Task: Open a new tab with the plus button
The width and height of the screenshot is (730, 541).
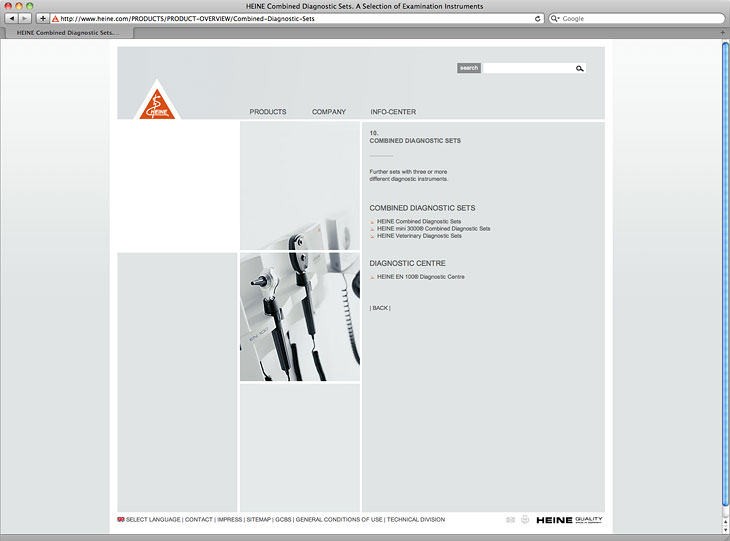Action: pos(723,33)
